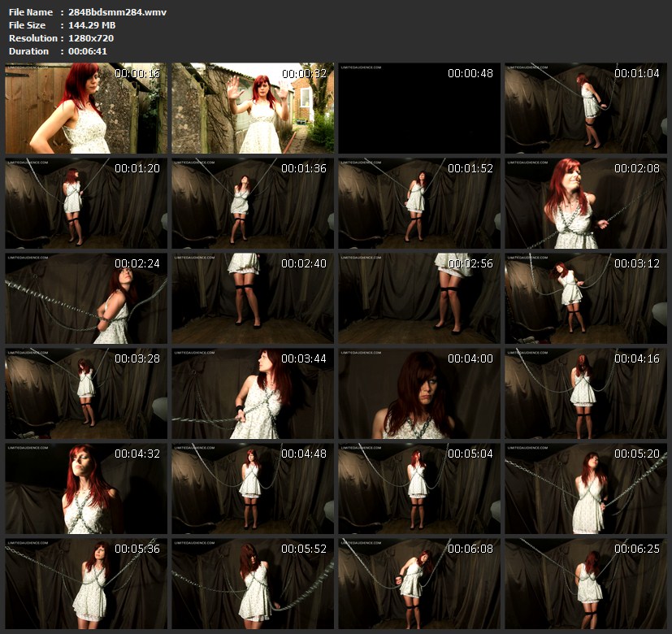Click the Duration label
Screen dimensions: 672x634
click(28, 51)
